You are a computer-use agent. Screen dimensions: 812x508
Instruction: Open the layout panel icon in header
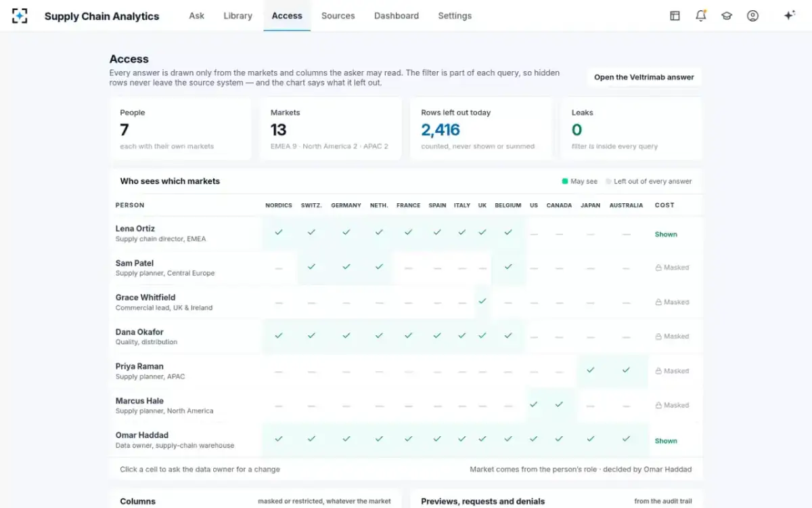[x=675, y=16]
